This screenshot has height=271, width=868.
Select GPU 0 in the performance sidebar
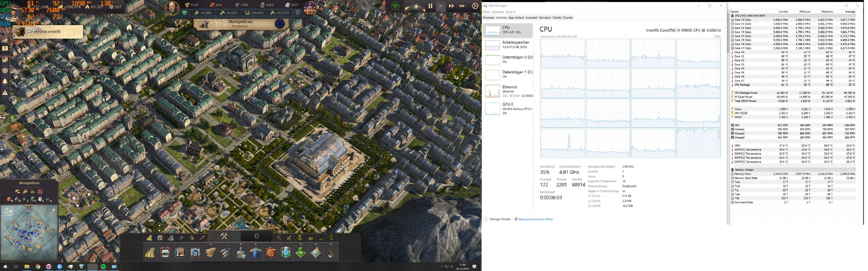pos(508,108)
